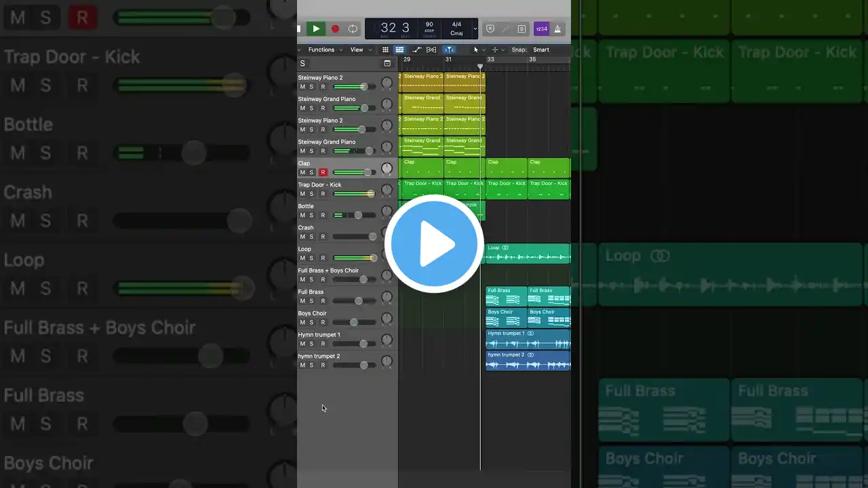Record-enable the Hymn trumpet 1 track
868x488 pixels.
pyautogui.click(x=323, y=344)
